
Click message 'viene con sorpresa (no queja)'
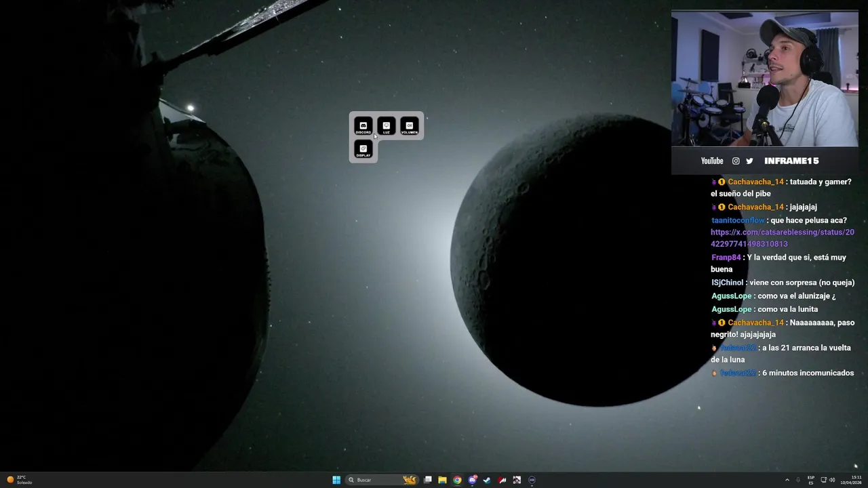[x=802, y=283]
